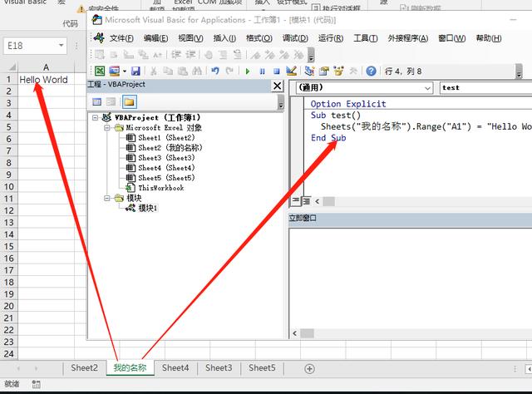This screenshot has width=532, height=394.
Task: Click the macro record icon in Excel status bar
Action: (x=36, y=384)
